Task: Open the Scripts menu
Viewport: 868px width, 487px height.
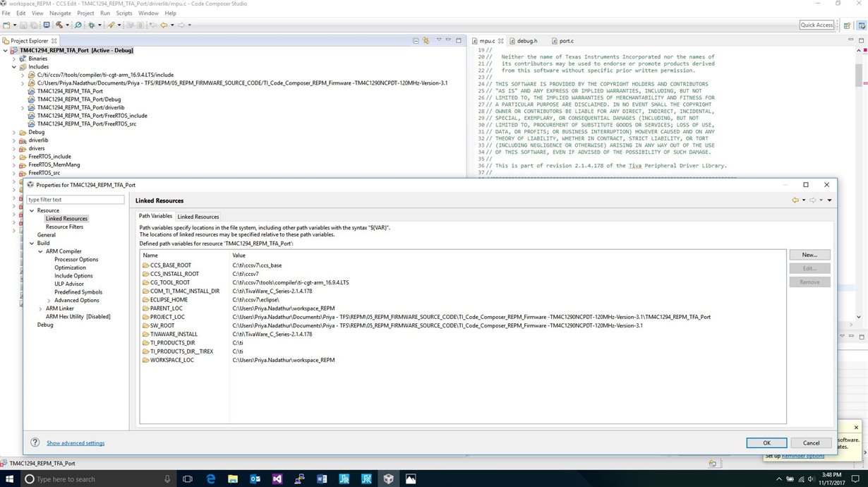Action: (124, 13)
